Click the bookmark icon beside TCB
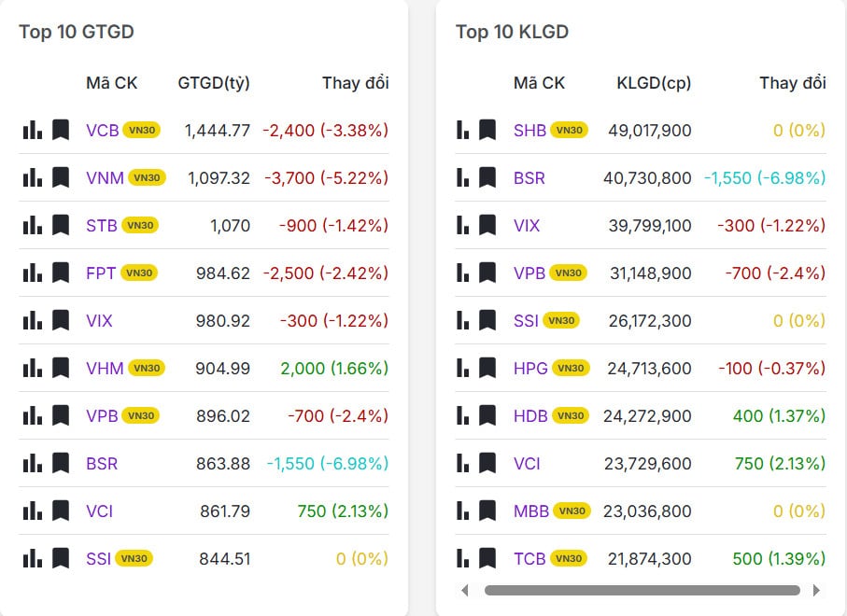This screenshot has height=616, width=847. click(487, 558)
